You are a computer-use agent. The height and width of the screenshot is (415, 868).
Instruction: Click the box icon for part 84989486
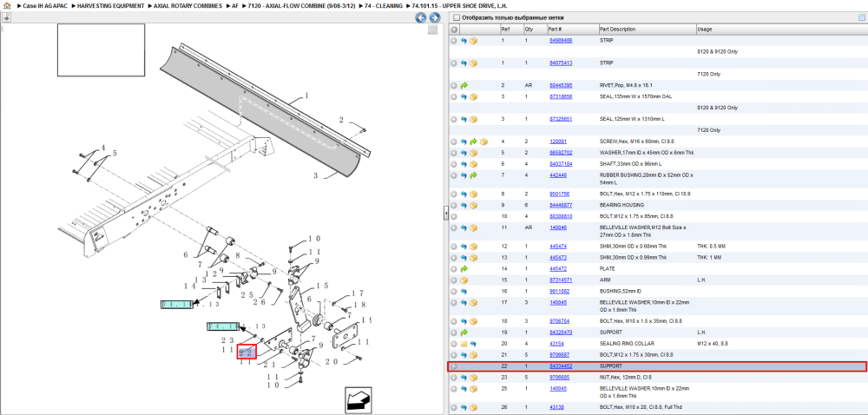pyautogui.click(x=474, y=41)
